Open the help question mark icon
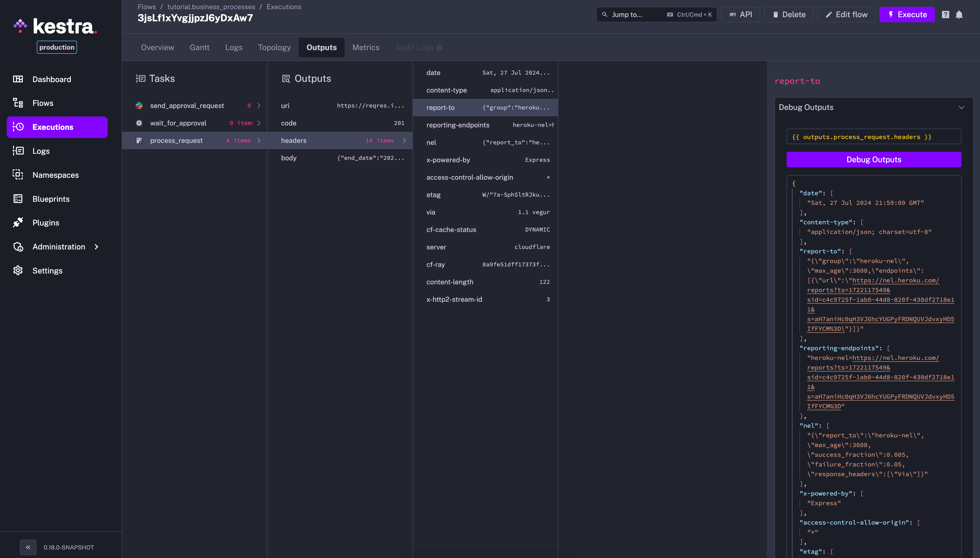This screenshot has width=980, height=558. (x=946, y=15)
